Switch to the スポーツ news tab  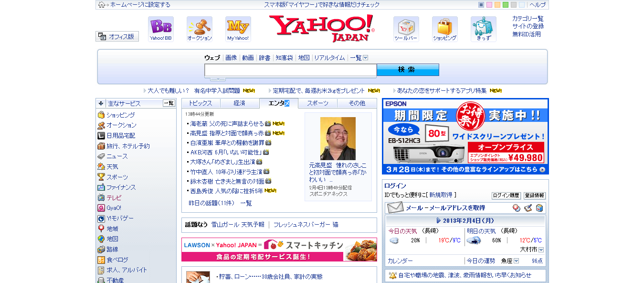point(317,103)
